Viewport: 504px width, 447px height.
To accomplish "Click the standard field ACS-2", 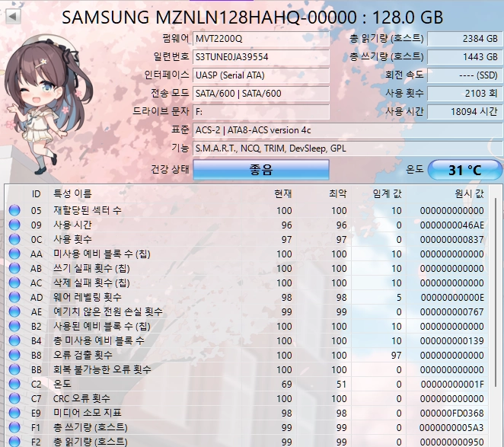I will (348, 130).
